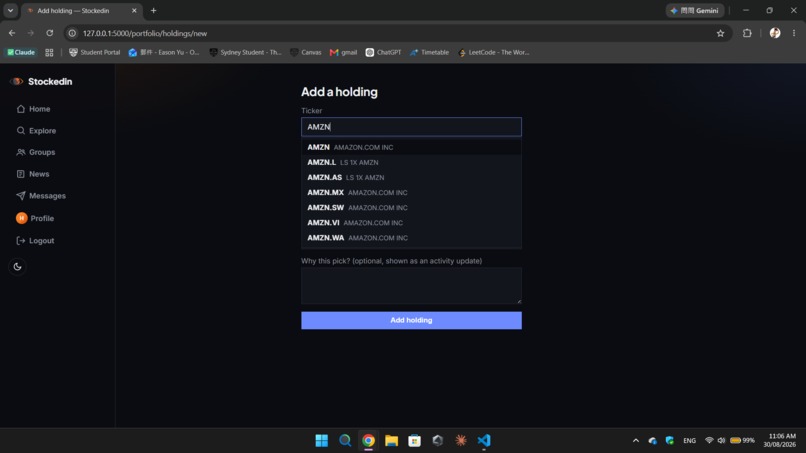The width and height of the screenshot is (806, 453).
Task: Open the Windows Start menu
Action: click(x=322, y=441)
